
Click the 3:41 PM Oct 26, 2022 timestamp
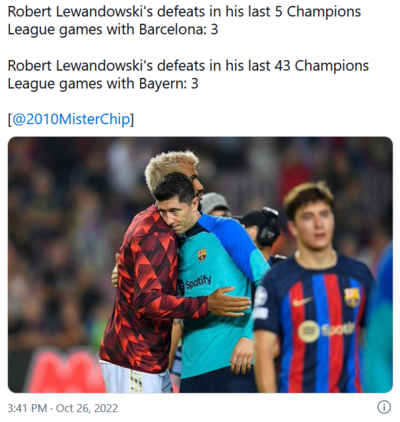(x=63, y=408)
